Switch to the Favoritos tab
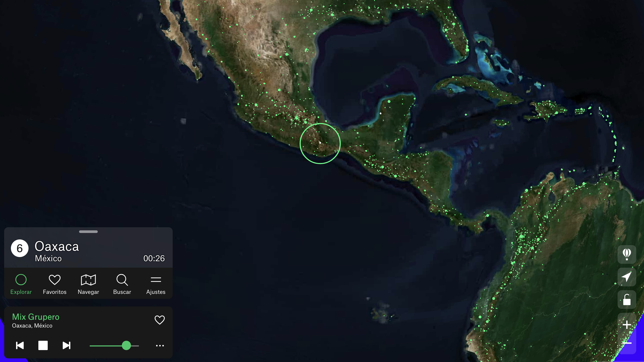This screenshot has width=644, height=362. 55,284
